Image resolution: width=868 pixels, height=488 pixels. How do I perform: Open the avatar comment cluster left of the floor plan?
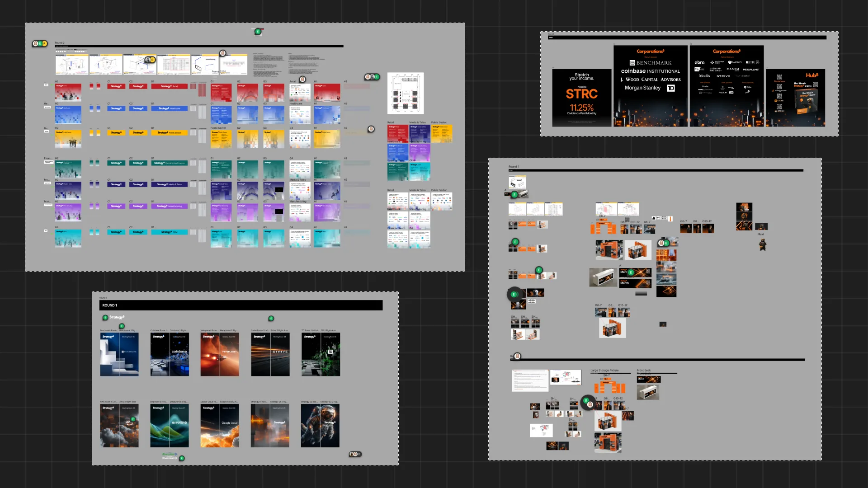pyautogui.click(x=372, y=77)
